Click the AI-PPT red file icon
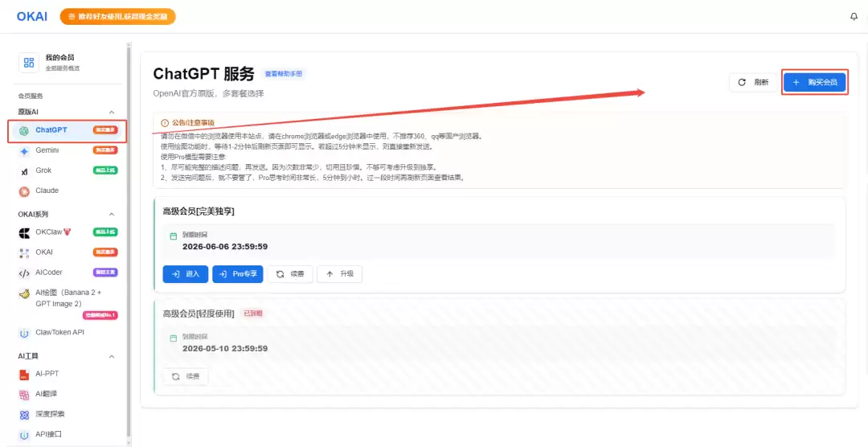The height and width of the screenshot is (447, 868). [24, 375]
